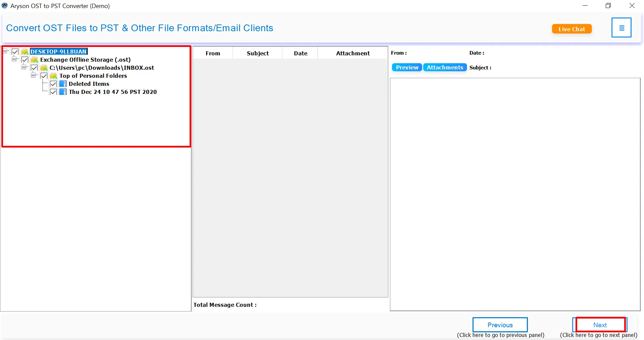Select Top of Personal Folders label
The image size is (644, 340).
(93, 76)
